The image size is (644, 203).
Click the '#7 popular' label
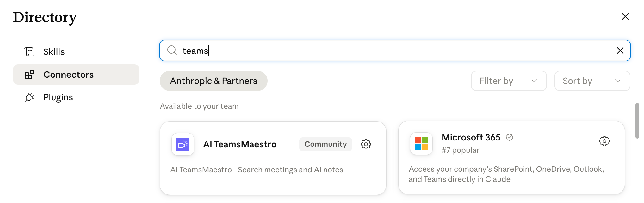click(x=460, y=150)
